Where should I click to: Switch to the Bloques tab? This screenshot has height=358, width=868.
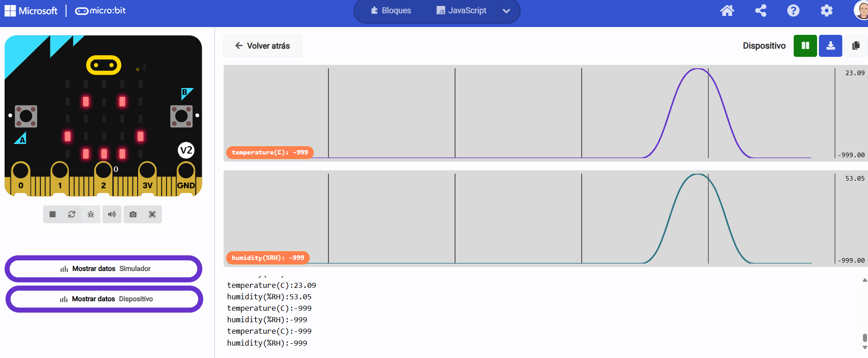click(x=391, y=11)
